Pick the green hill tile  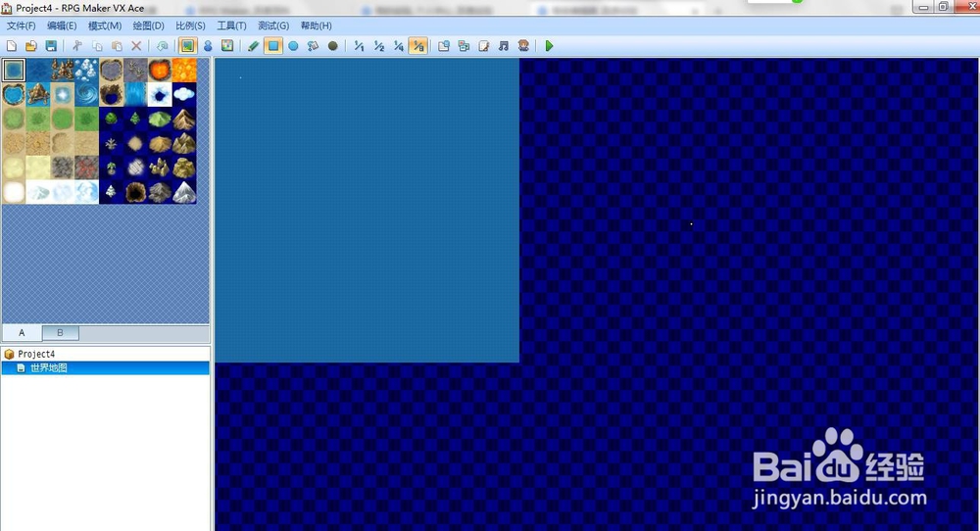click(x=160, y=119)
